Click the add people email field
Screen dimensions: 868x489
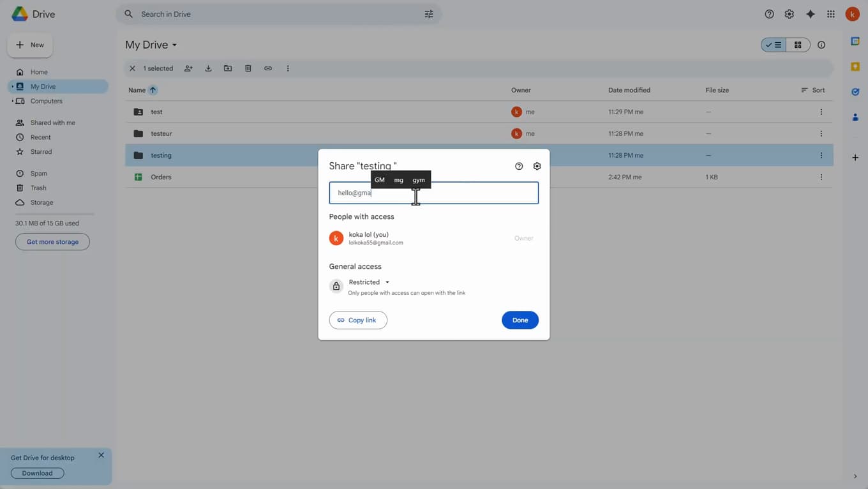(434, 193)
